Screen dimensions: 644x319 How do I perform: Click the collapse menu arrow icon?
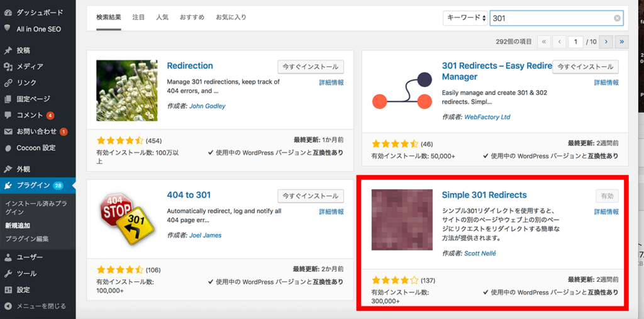(8, 306)
